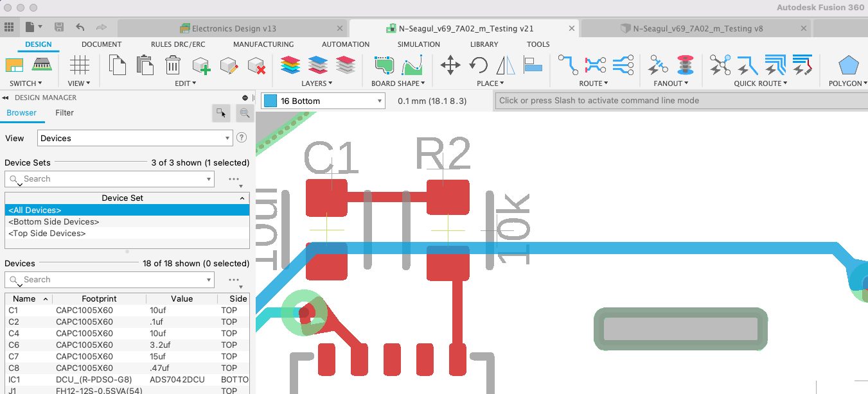Select the Paste tool
This screenshot has height=394, width=868.
point(145,65)
